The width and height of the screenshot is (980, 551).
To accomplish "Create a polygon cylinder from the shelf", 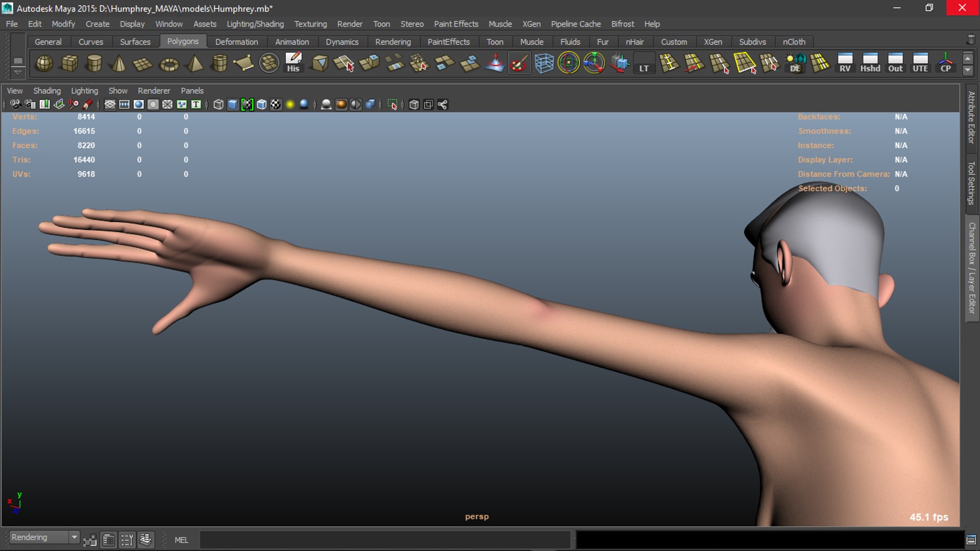I will pos(94,63).
